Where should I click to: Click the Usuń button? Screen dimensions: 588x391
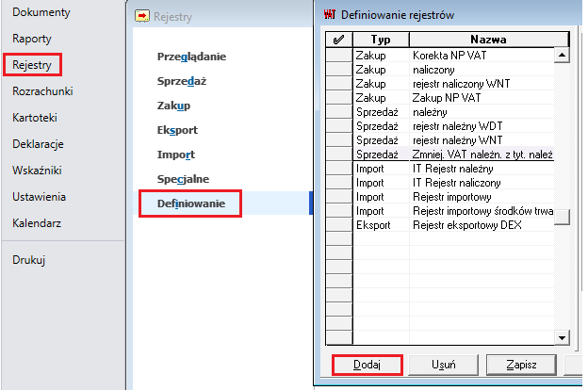click(444, 365)
